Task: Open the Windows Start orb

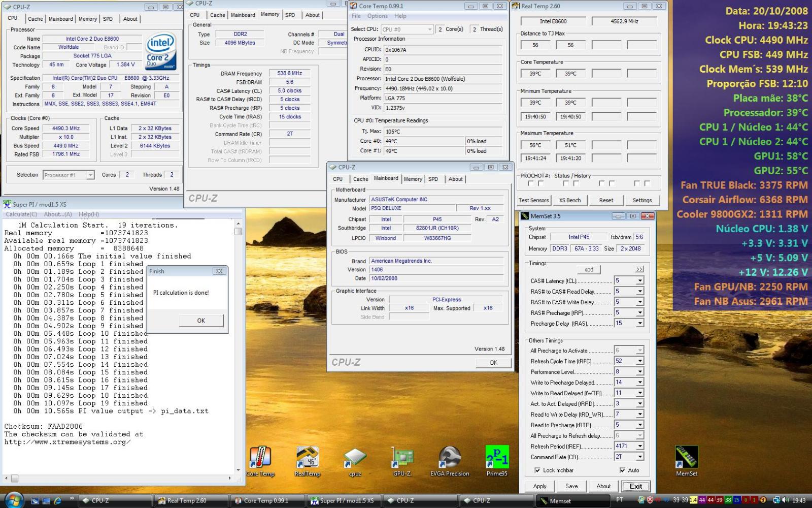Action: click(x=14, y=500)
